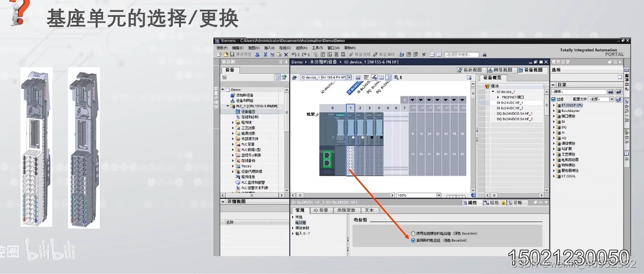
Task: Open the 编辑(E) menu
Action: coord(237,48)
